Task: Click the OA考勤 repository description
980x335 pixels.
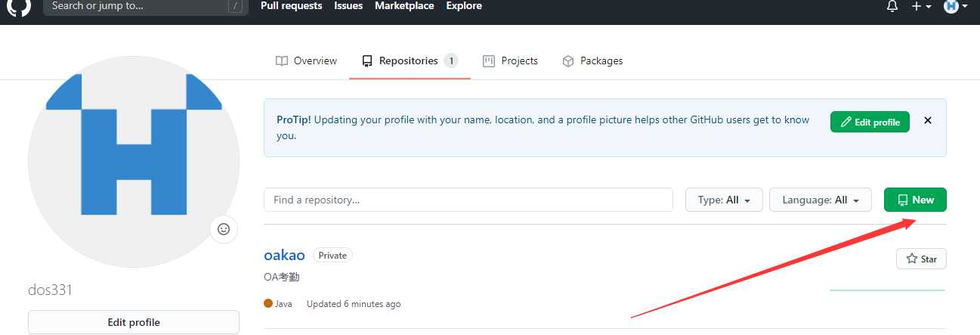Action: coord(282,278)
